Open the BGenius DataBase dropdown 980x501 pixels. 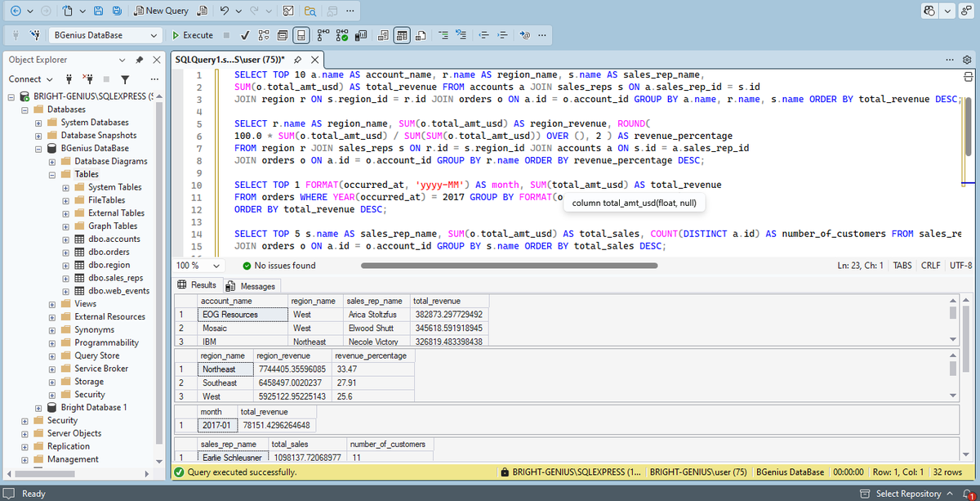[x=105, y=35]
